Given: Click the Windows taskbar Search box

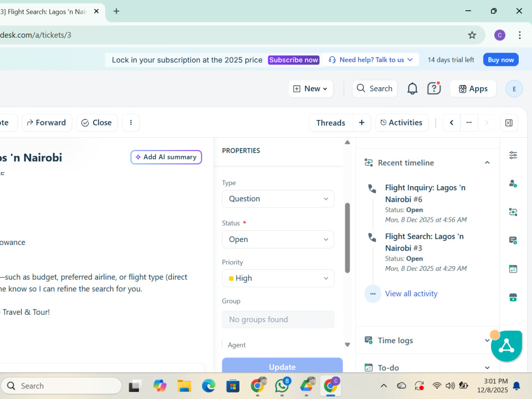Looking at the screenshot, I should tap(61, 386).
